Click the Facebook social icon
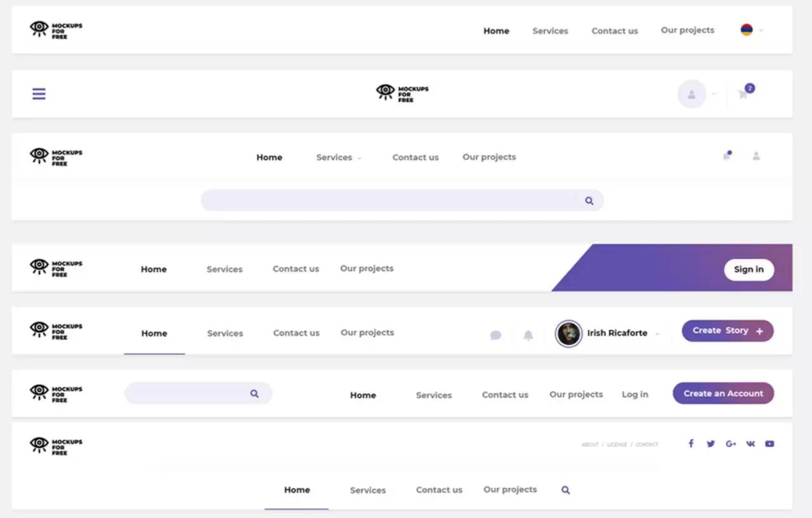 pos(691,444)
